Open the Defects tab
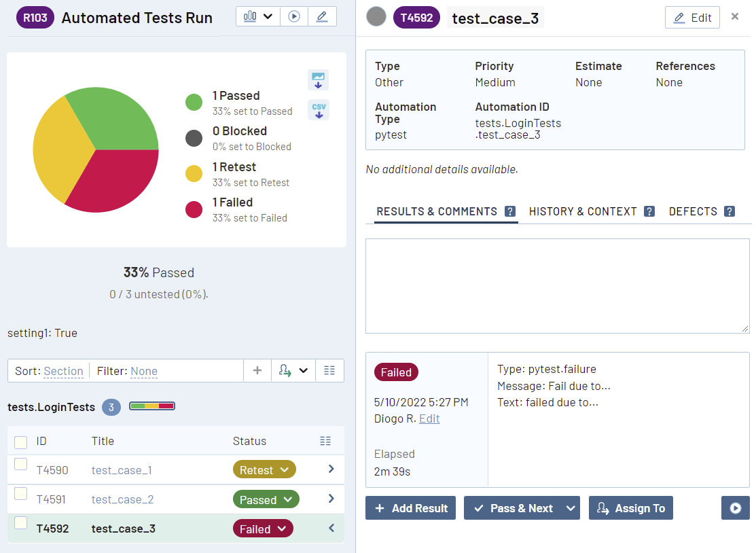 coord(693,211)
